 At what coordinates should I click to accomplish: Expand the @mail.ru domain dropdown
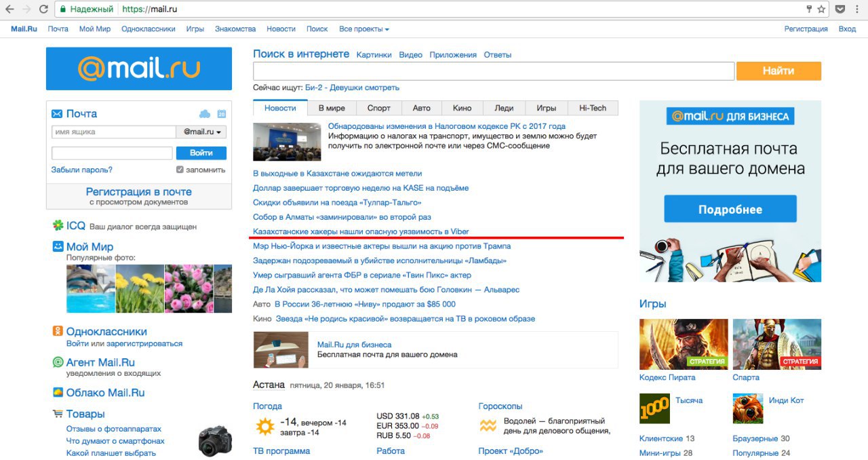[201, 132]
